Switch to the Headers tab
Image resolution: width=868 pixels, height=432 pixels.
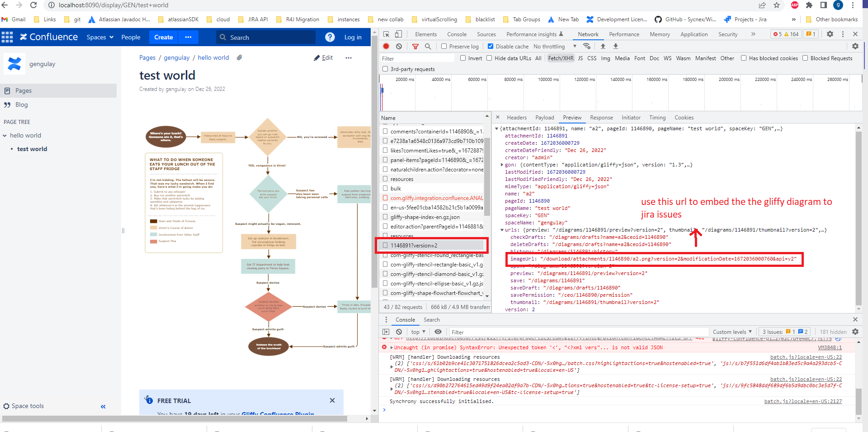[517, 117]
